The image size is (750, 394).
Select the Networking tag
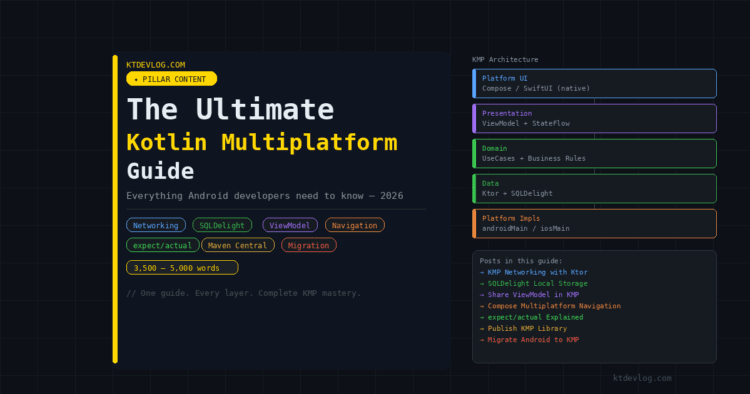[x=156, y=225]
